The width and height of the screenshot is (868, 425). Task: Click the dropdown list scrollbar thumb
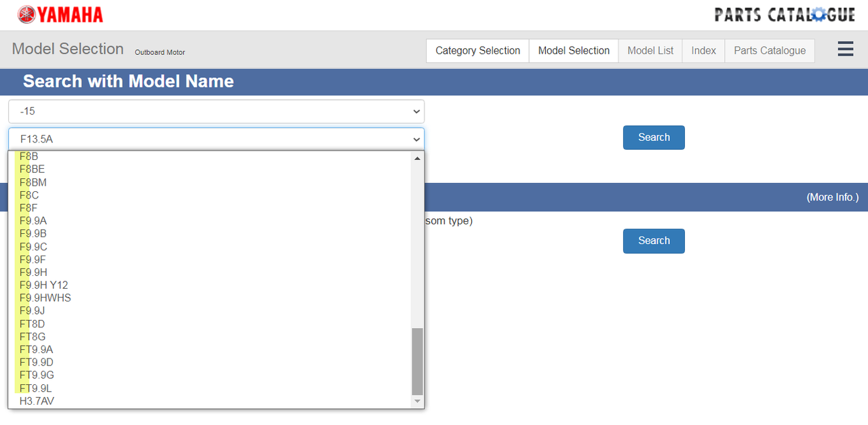pos(417,361)
